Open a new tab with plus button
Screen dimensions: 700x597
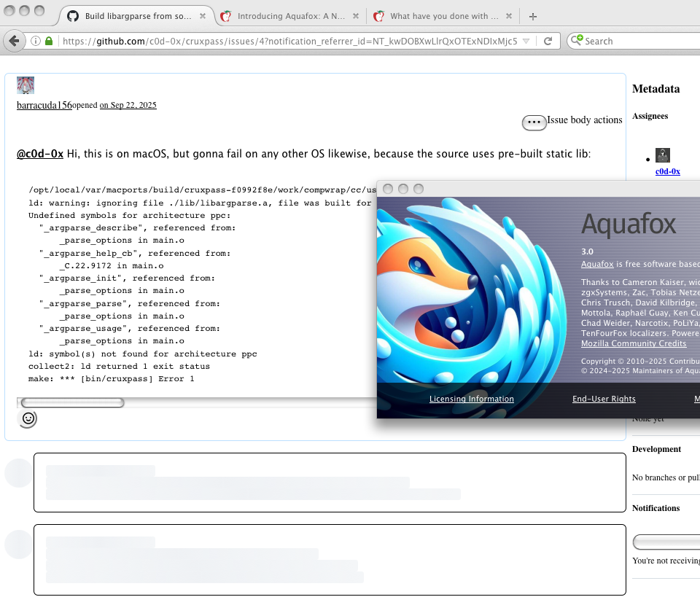coord(532,17)
